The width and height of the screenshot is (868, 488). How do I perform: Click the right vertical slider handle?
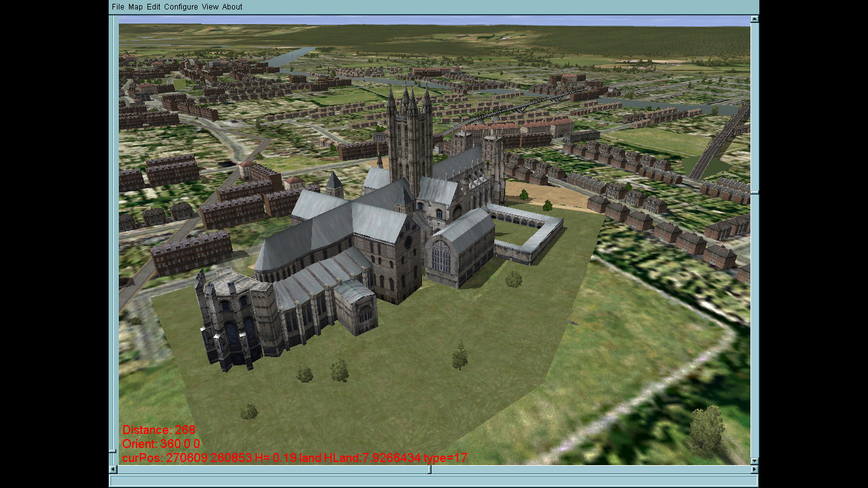click(x=754, y=193)
